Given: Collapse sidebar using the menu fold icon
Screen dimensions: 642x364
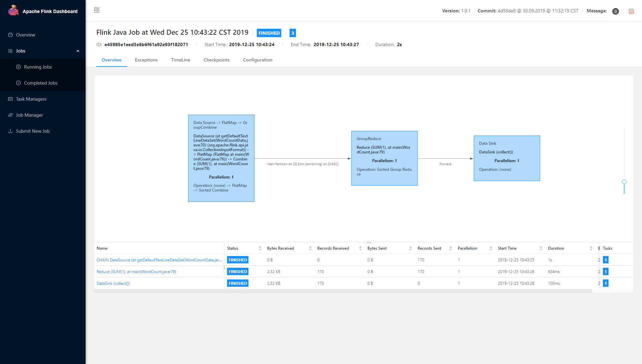Looking at the screenshot, I should pyautogui.click(x=97, y=10).
